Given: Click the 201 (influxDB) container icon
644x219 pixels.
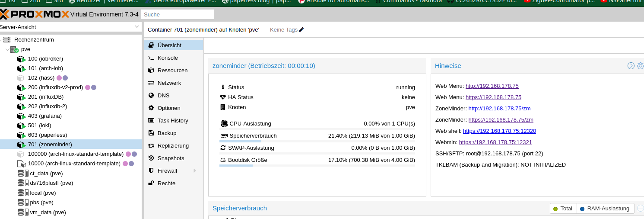Looking at the screenshot, I should [21, 97].
